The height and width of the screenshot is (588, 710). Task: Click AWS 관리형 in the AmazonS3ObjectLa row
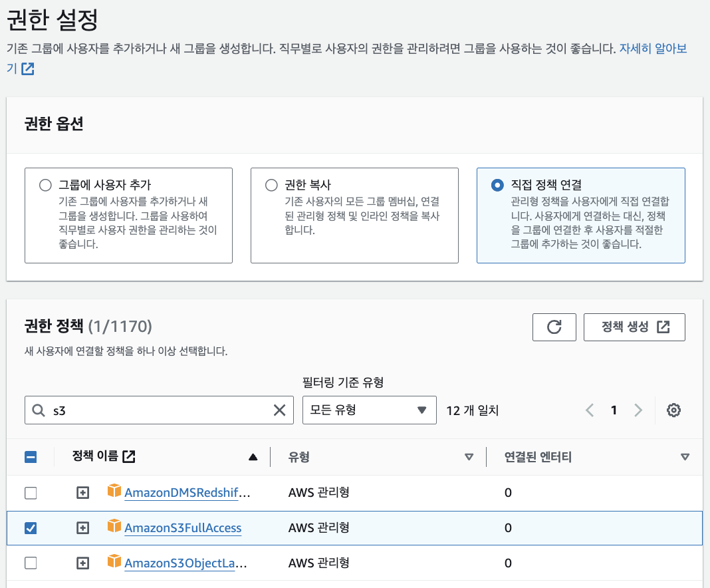coord(319,563)
